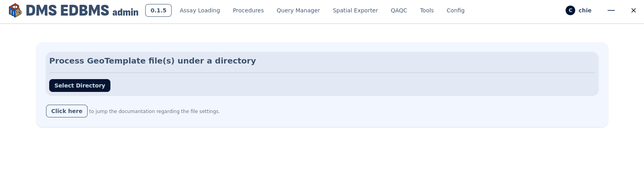The height and width of the screenshot is (173, 644).
Task: Click the 0.1.5 version badge
Action: pos(158,10)
